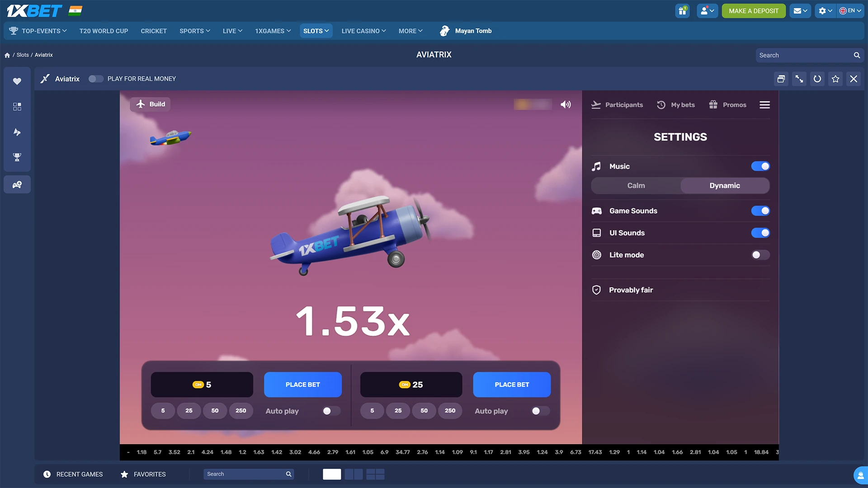The width and height of the screenshot is (868, 488).
Task: Open the trophy icon in the left sidebar
Action: pyautogui.click(x=17, y=157)
